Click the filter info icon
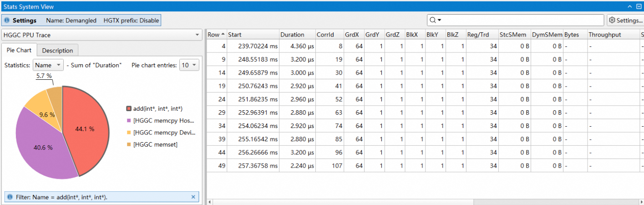The image size is (644, 205). click(10, 197)
